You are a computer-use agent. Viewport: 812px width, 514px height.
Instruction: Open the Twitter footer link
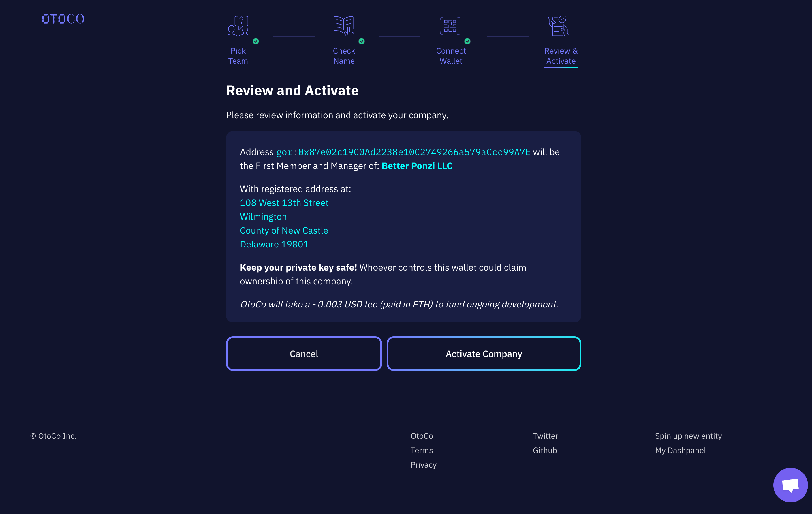(545, 436)
